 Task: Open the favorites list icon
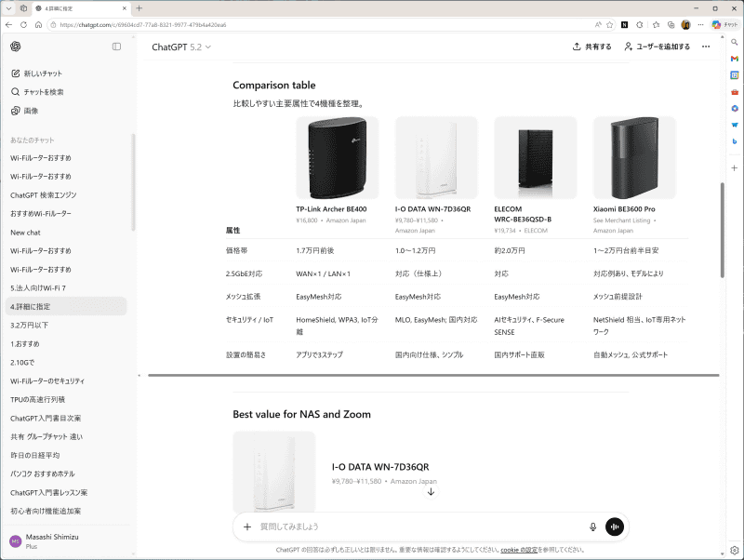click(656, 25)
